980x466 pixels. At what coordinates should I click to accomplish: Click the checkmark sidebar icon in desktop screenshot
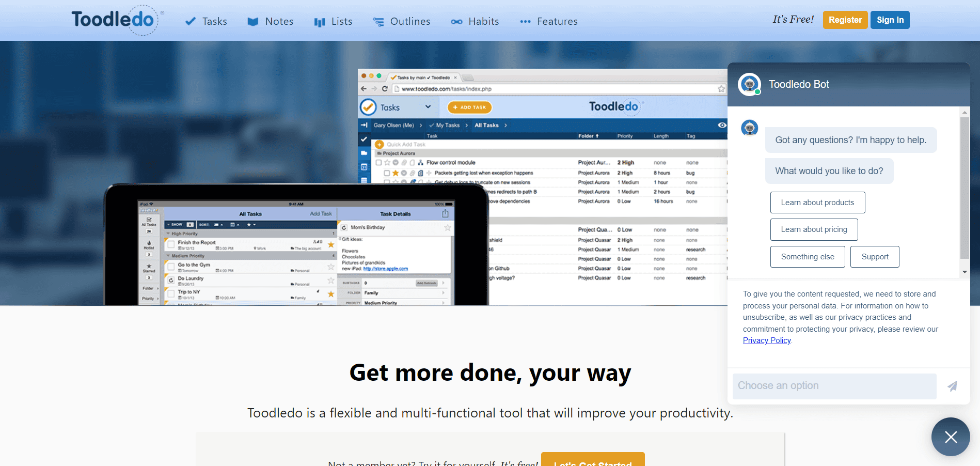click(x=364, y=139)
